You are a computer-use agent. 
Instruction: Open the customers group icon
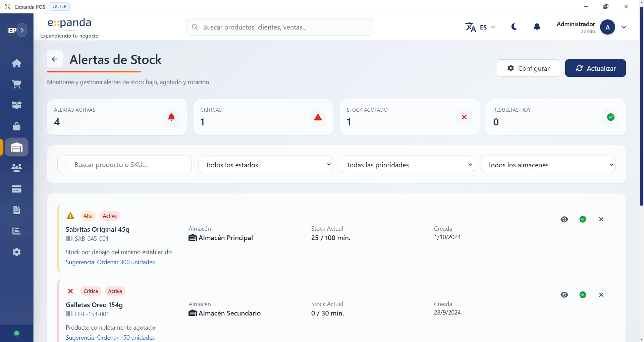pos(16,168)
